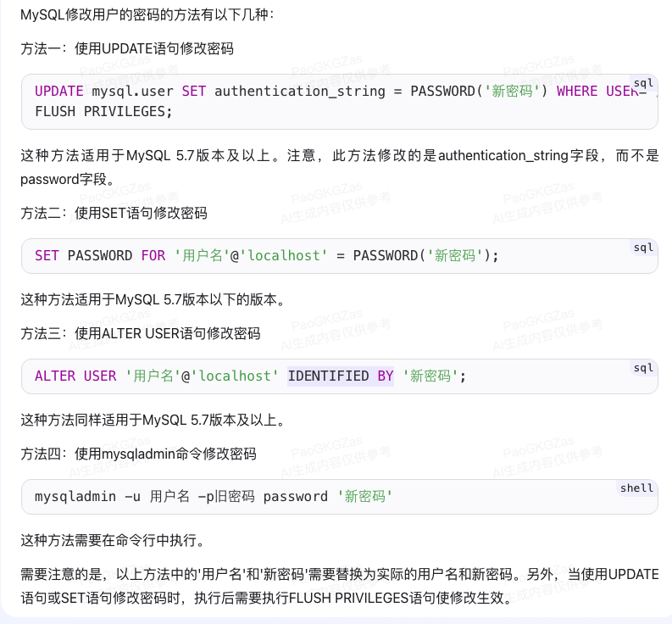Click the heading '方法二：使用SET语句修改密码'

point(114,213)
